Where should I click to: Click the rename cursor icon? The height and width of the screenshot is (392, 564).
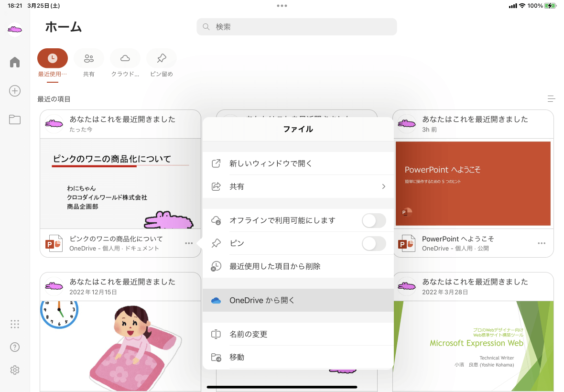point(216,334)
